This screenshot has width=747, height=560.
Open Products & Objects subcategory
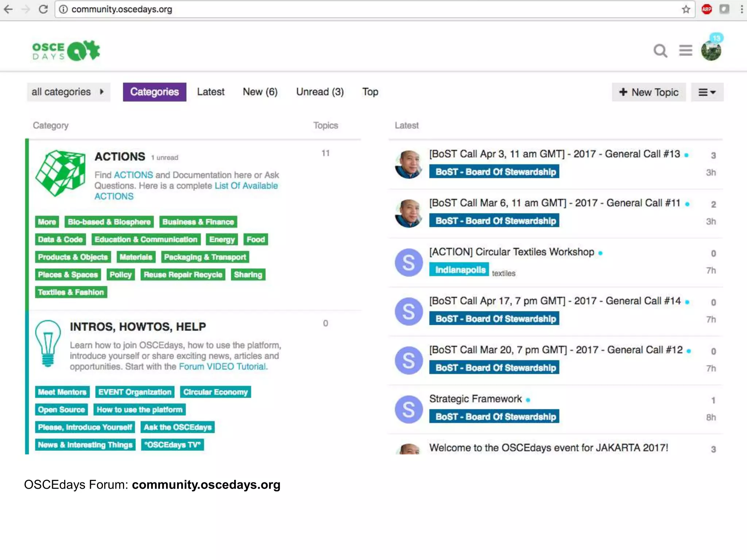point(73,257)
